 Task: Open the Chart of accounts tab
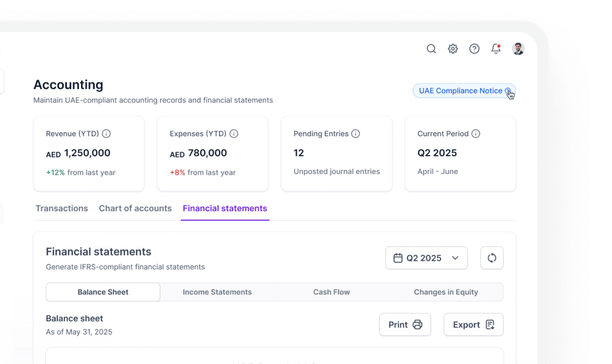(135, 208)
